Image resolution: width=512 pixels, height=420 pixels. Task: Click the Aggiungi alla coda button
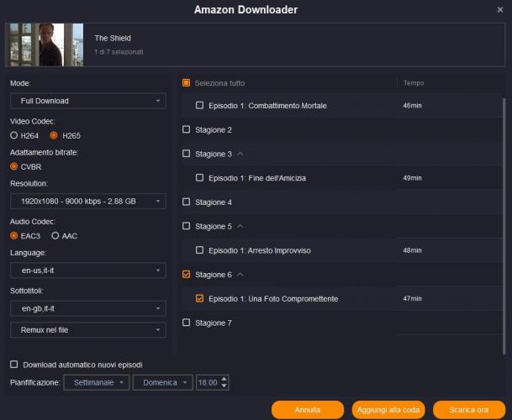coord(388,410)
